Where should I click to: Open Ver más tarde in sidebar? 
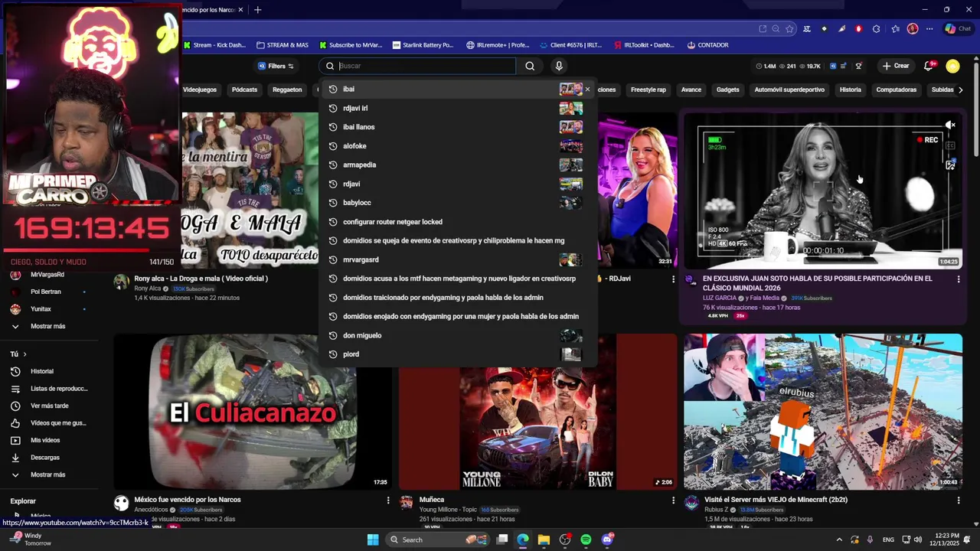[x=49, y=406]
